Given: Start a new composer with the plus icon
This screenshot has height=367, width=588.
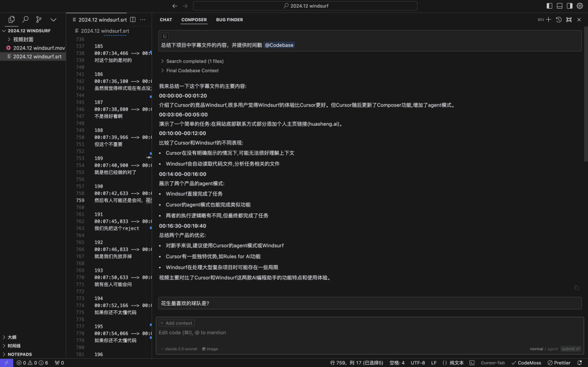Looking at the screenshot, I should [x=548, y=20].
